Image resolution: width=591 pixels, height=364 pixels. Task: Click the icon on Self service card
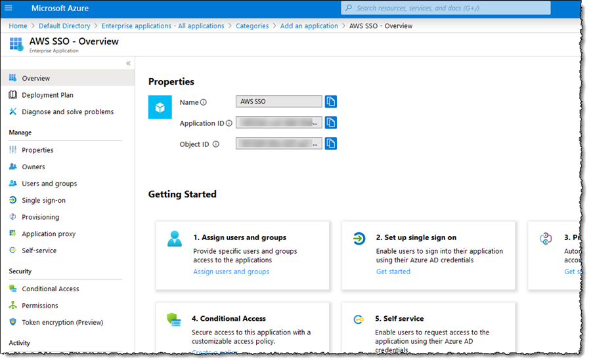pos(359,319)
